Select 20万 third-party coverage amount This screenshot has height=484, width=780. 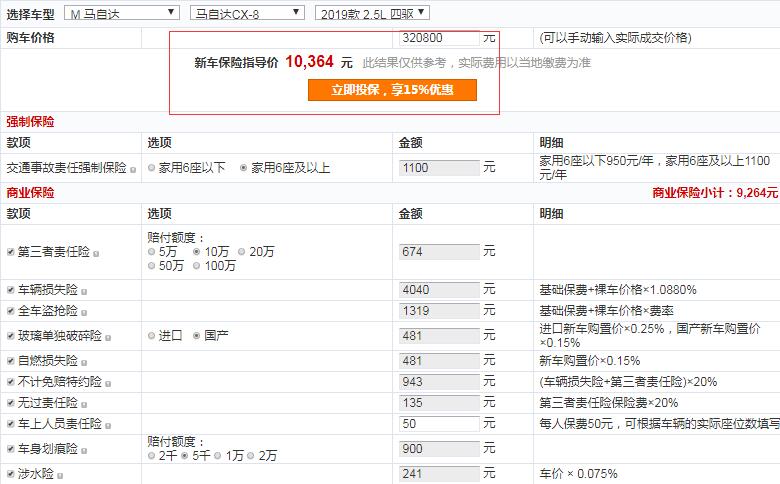242,252
